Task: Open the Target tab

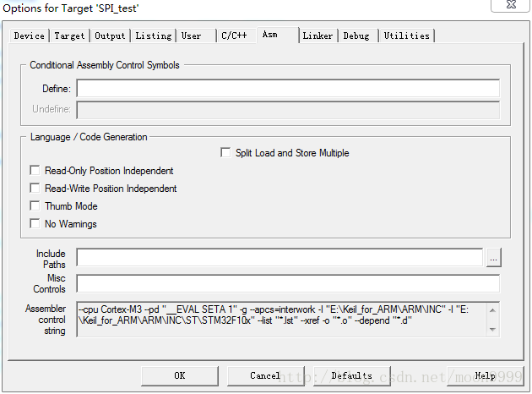Action: (x=69, y=36)
